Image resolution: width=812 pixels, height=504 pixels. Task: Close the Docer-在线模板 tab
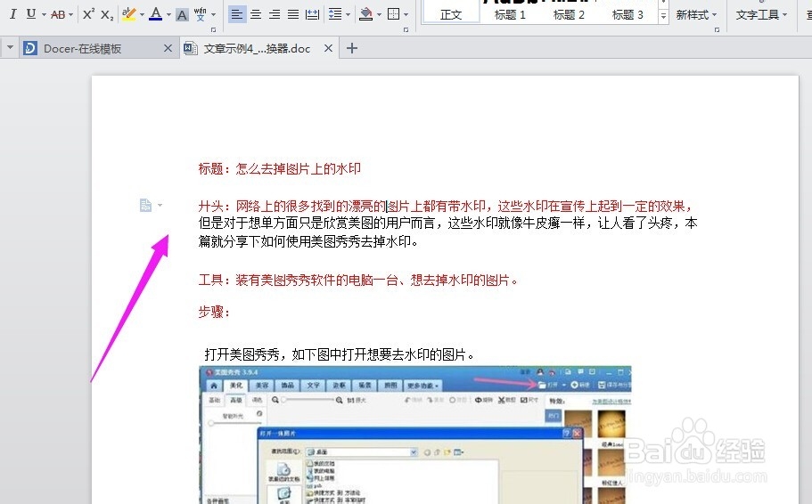click(168, 48)
